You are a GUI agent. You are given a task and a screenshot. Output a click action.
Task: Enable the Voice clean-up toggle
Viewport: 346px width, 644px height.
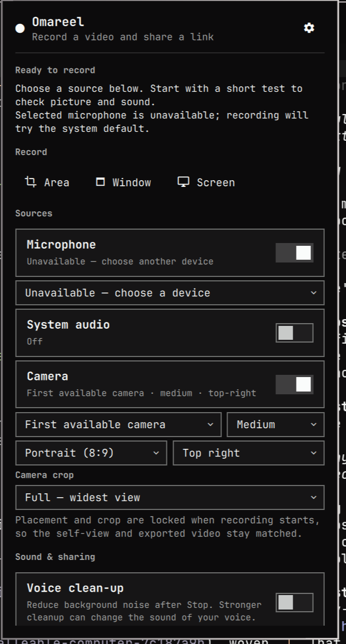click(x=294, y=602)
